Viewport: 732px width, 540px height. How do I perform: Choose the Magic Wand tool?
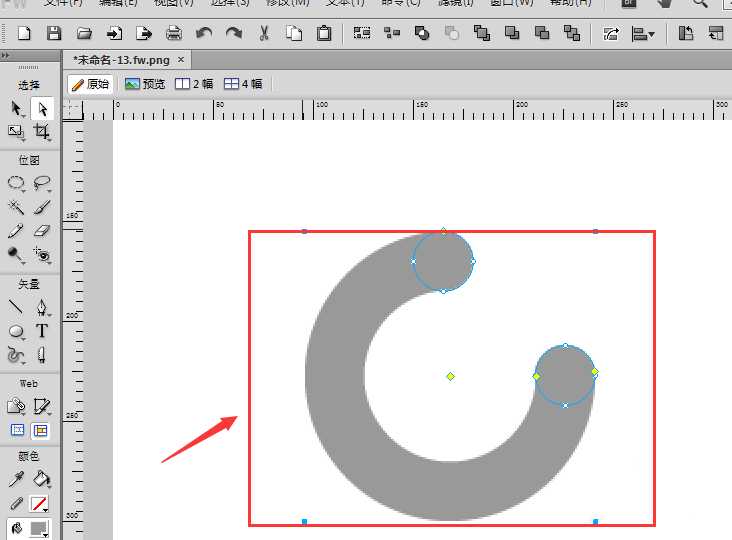pos(16,207)
